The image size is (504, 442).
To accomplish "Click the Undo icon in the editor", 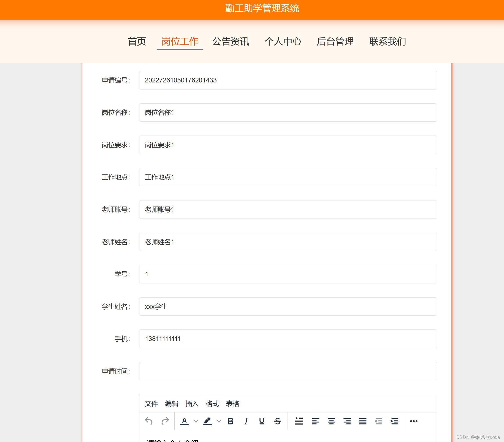I will click(149, 421).
